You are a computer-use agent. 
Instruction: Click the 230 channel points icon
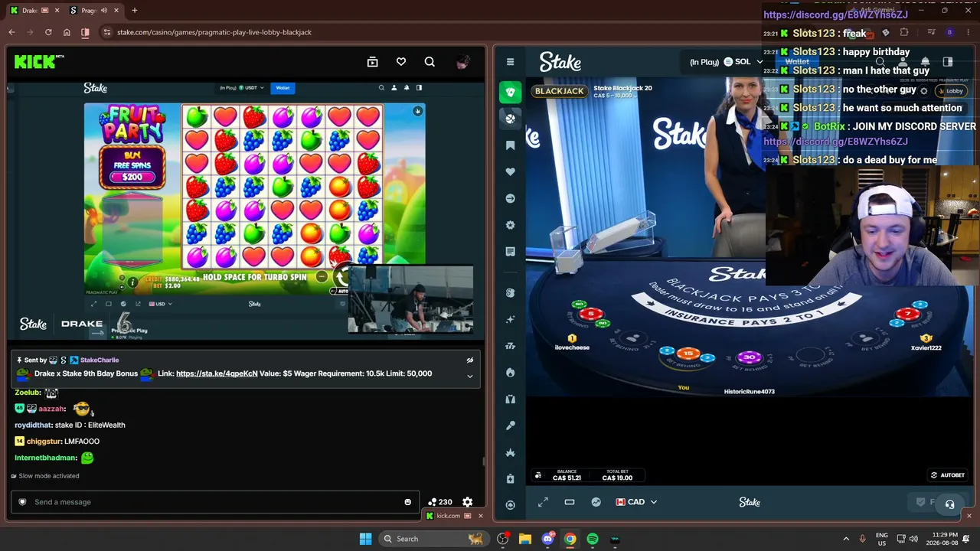pyautogui.click(x=439, y=502)
